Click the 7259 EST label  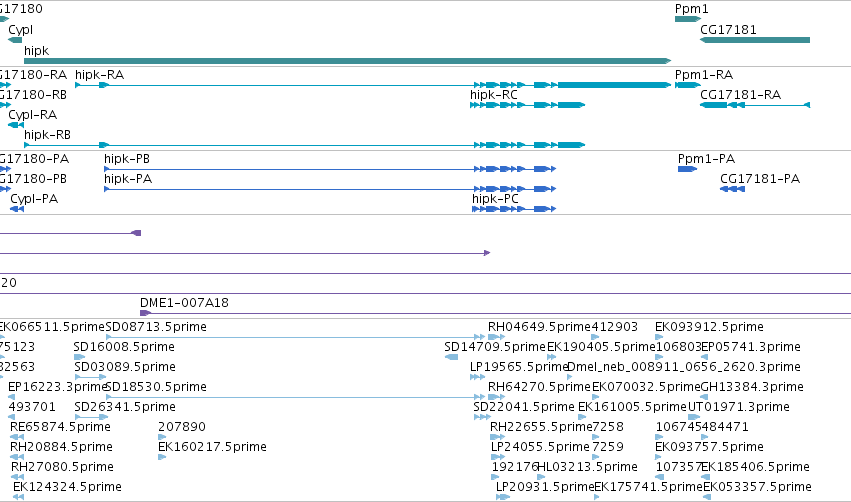(x=608, y=447)
